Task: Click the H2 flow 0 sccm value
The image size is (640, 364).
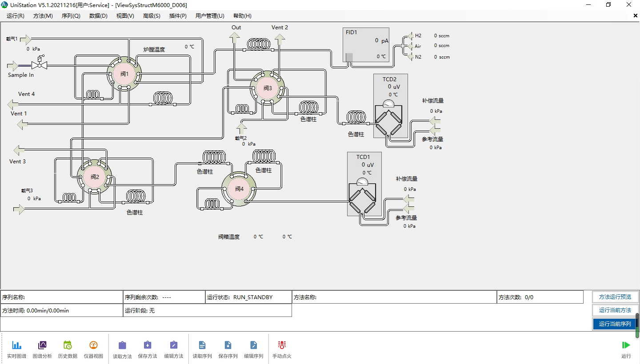Action: 442,36
